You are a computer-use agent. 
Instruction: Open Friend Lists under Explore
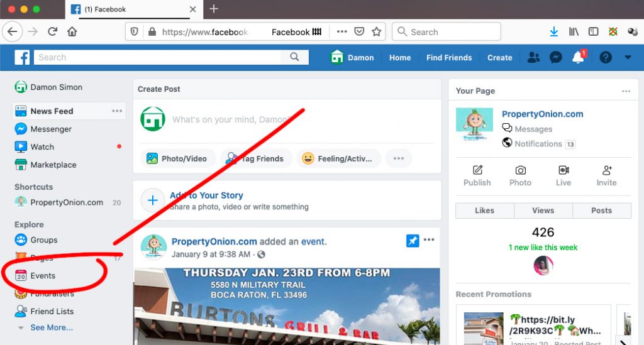(44, 311)
